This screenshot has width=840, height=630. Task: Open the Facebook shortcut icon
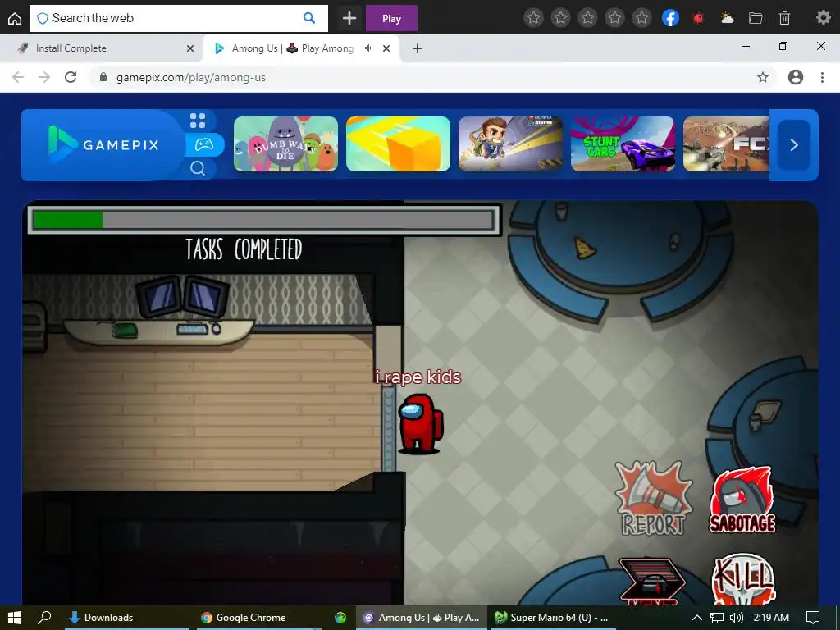[x=670, y=18]
